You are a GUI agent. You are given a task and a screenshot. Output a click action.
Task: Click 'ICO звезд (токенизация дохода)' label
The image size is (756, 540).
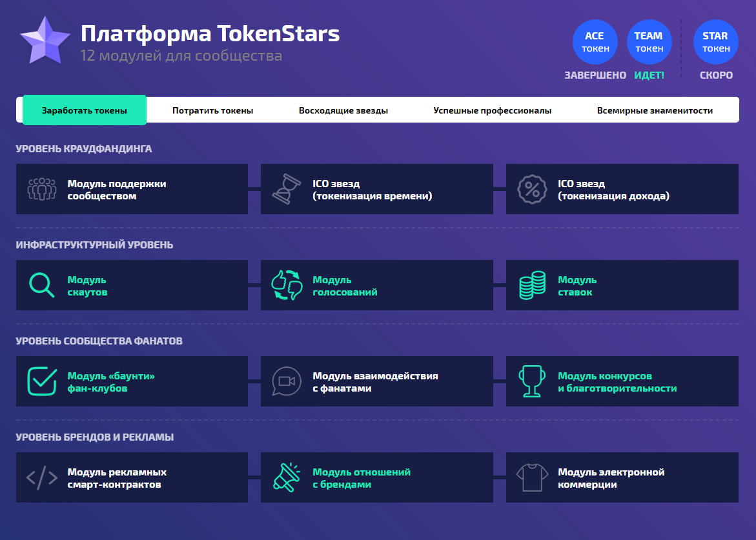(x=613, y=189)
